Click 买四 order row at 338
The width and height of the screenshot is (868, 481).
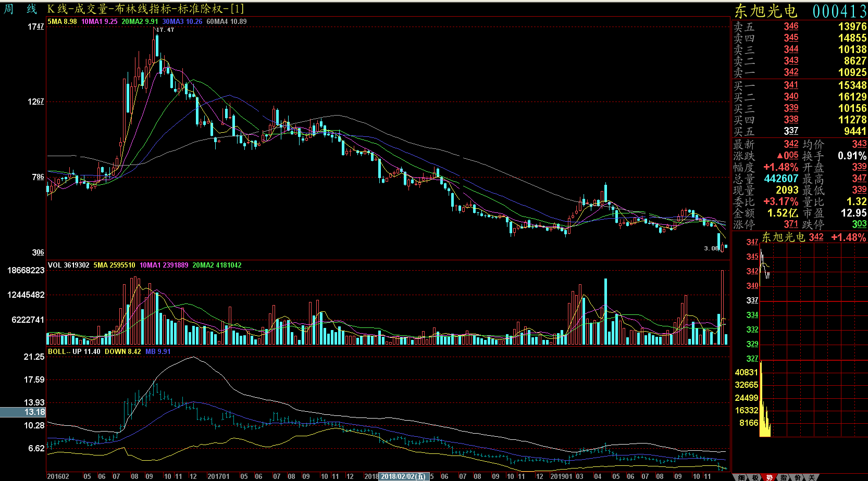click(x=800, y=120)
